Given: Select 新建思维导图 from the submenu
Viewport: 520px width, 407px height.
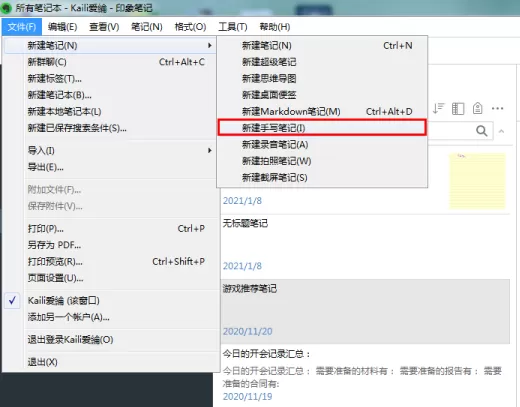Looking at the screenshot, I should tap(322, 79).
